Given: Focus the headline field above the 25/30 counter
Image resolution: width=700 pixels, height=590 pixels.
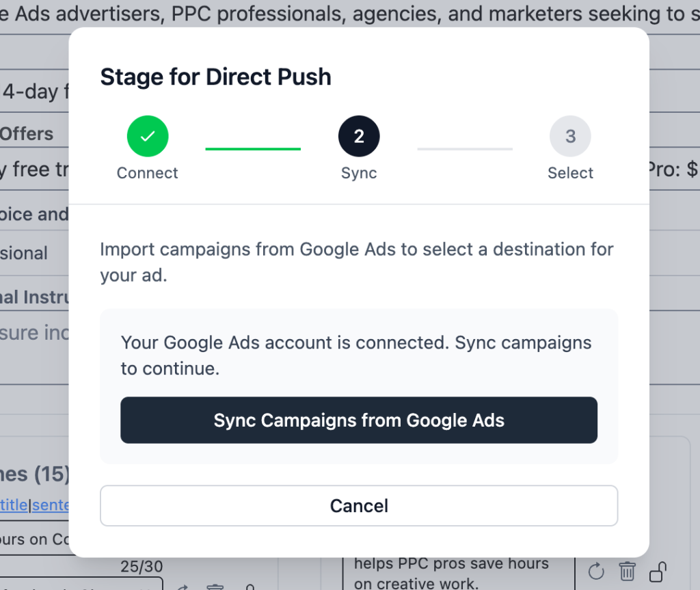Looking at the screenshot, I should [x=34, y=540].
